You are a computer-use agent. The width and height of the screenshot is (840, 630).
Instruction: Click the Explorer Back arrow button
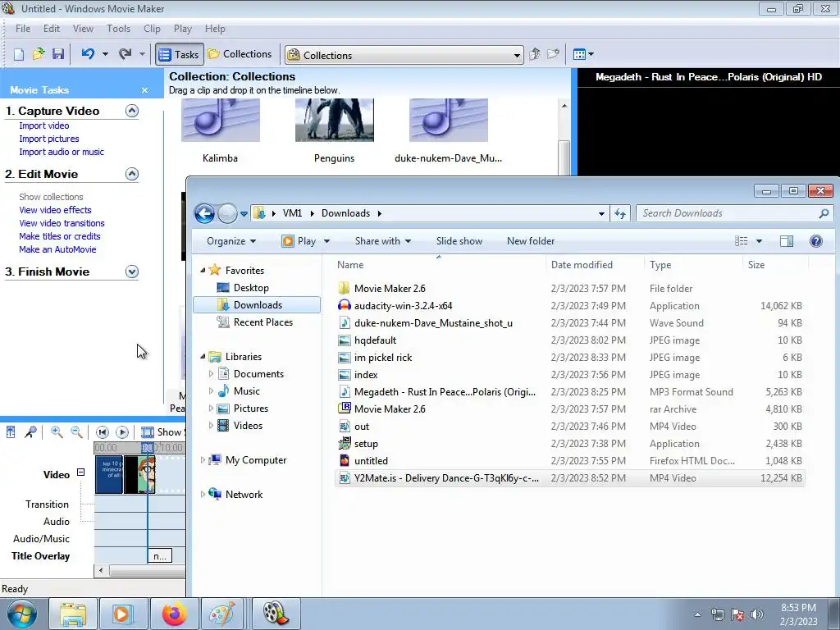(x=204, y=214)
